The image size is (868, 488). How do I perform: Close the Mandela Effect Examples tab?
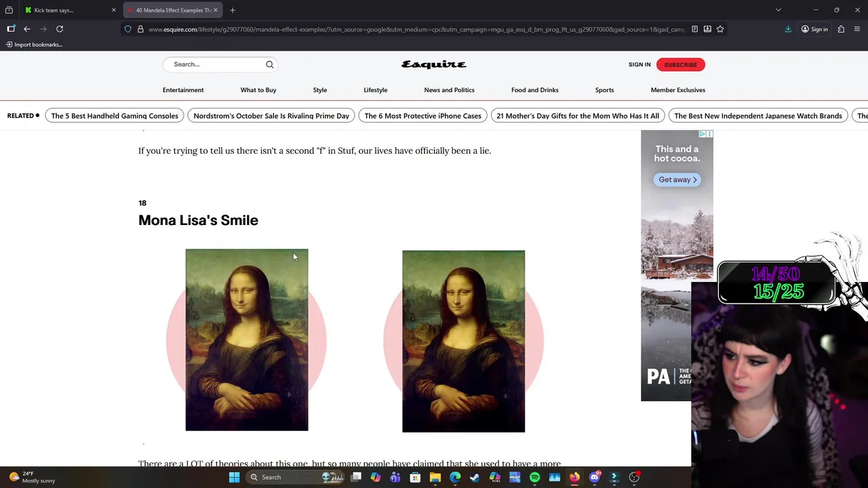click(216, 10)
